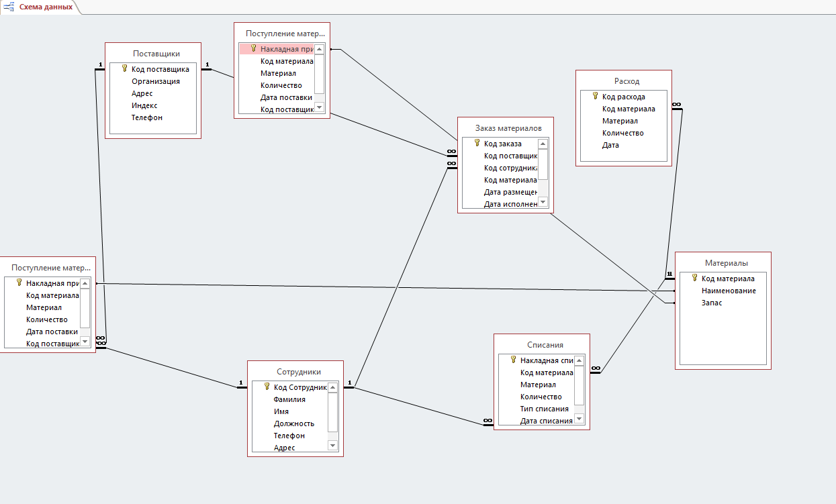Select the Поставщики table title
Image resolution: width=836 pixels, height=504 pixels.
156,54
